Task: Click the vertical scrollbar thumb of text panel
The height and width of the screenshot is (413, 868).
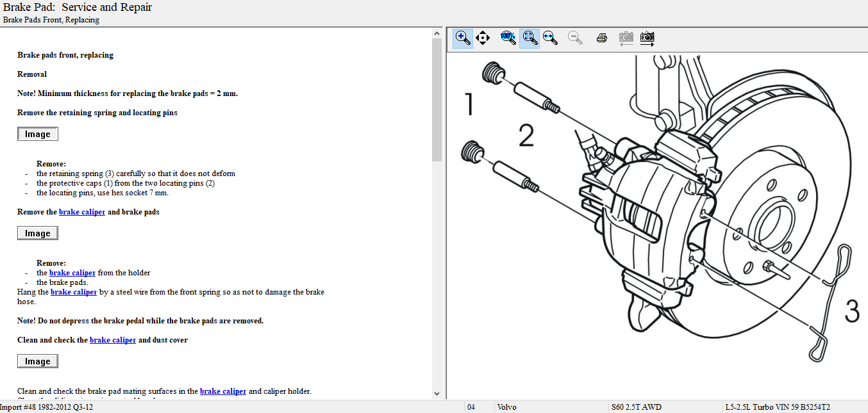Action: (437, 99)
